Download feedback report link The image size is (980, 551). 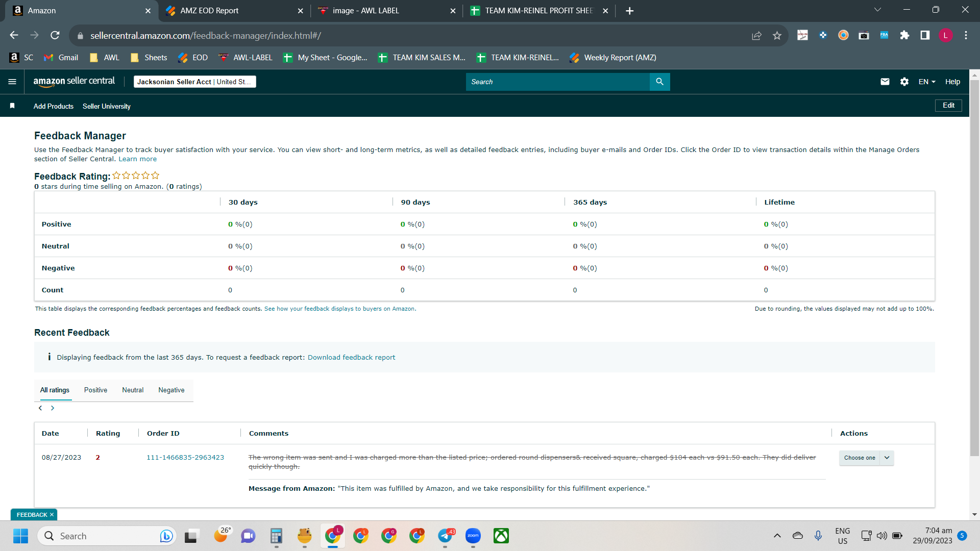(351, 357)
